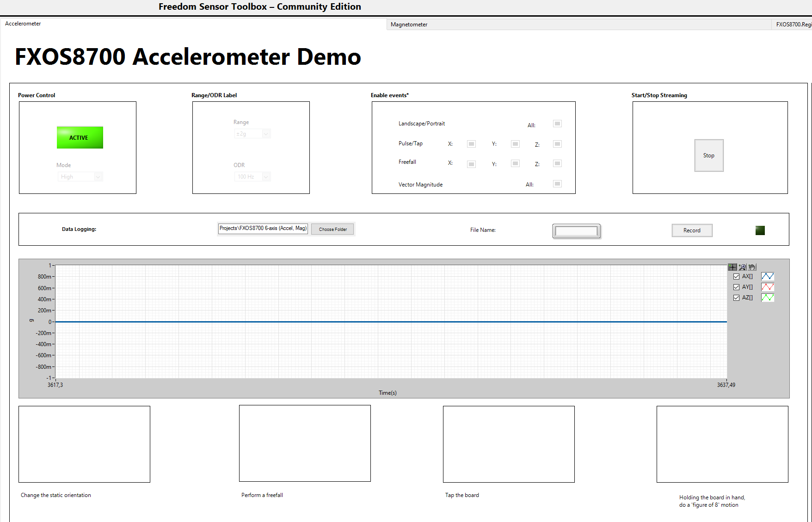The image size is (812, 522).
Task: Click the Choose Folder button for data logging
Action: click(x=332, y=229)
